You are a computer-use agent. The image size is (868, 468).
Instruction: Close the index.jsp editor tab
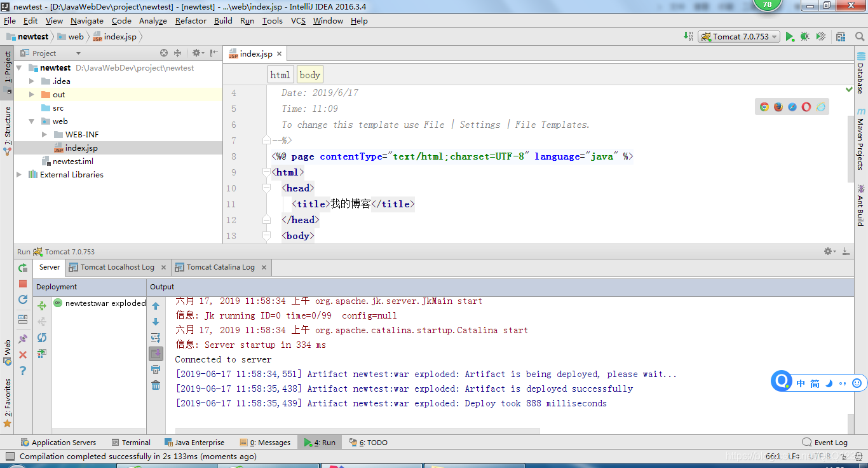coord(278,54)
